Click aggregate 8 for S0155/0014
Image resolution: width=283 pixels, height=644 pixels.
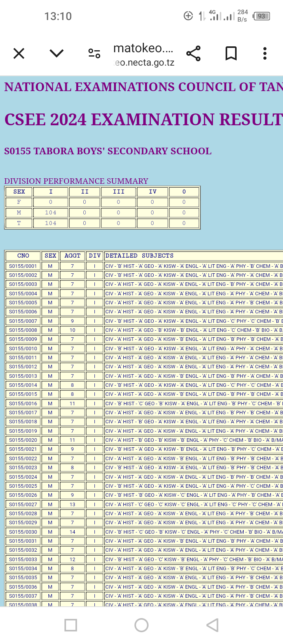72,385
